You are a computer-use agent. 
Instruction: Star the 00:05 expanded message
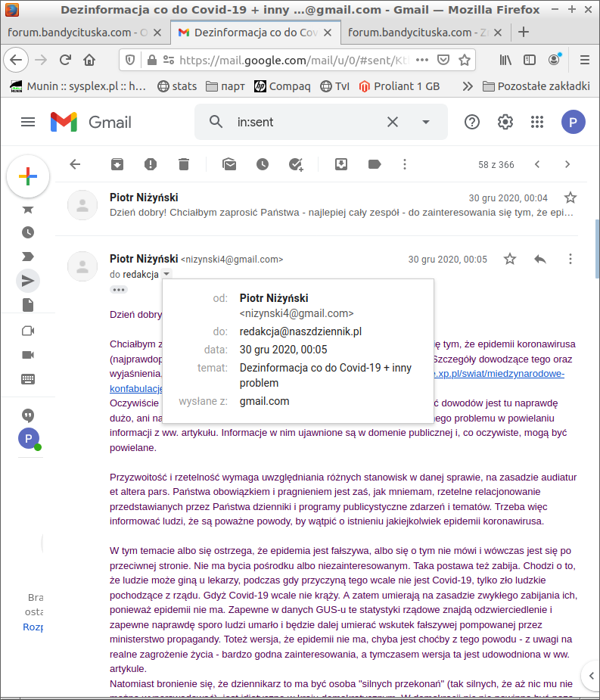[510, 259]
